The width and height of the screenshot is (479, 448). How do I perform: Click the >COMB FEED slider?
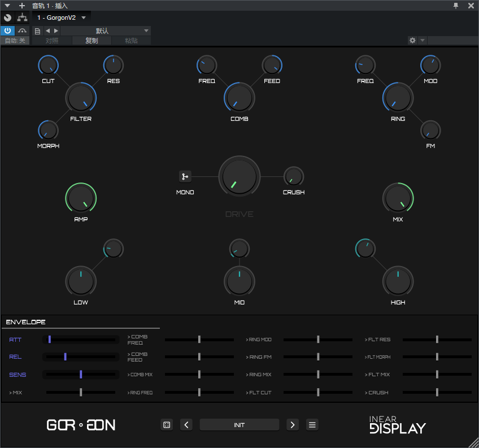click(199, 356)
